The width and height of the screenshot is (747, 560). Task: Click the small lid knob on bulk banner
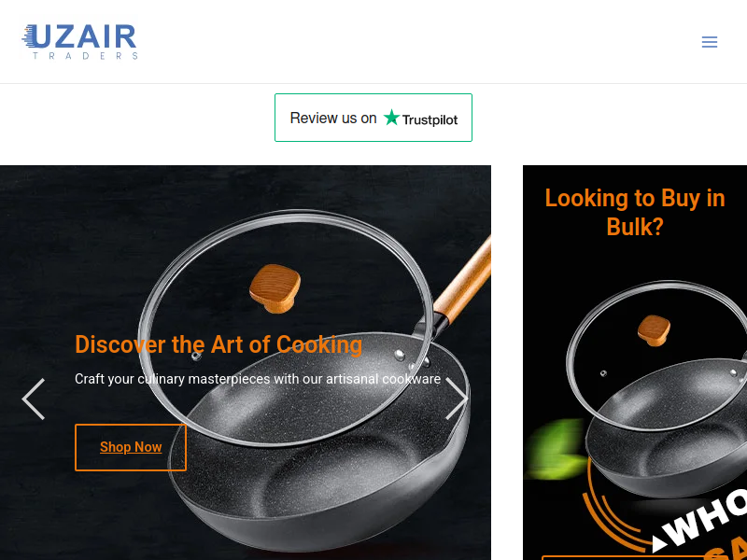click(655, 330)
